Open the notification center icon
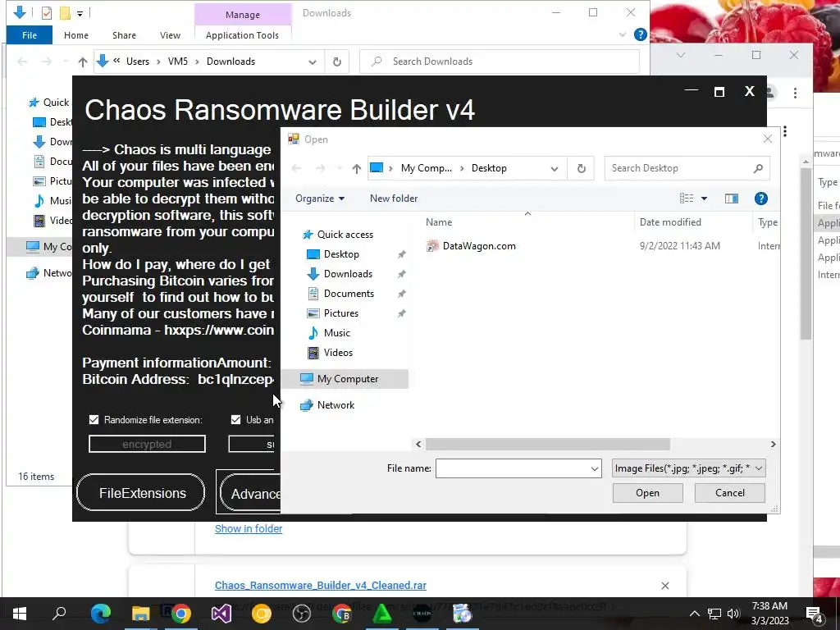 click(815, 614)
